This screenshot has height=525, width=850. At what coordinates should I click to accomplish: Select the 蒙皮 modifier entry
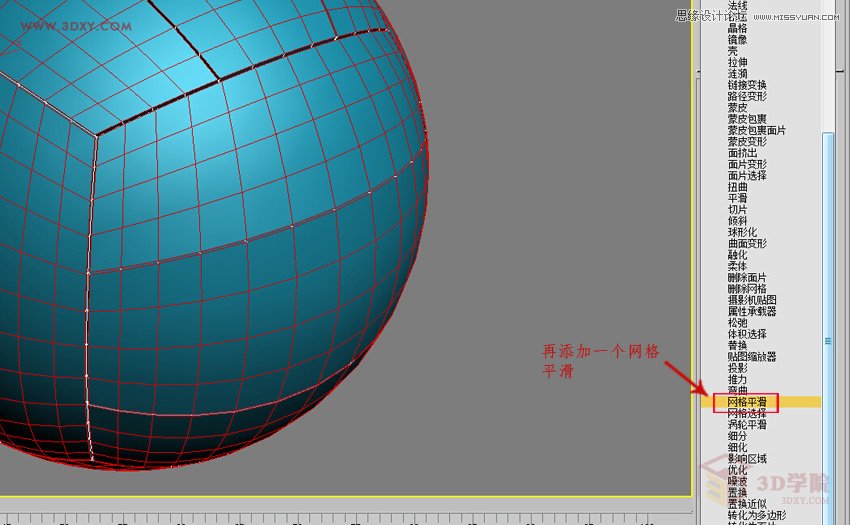[x=737, y=107]
